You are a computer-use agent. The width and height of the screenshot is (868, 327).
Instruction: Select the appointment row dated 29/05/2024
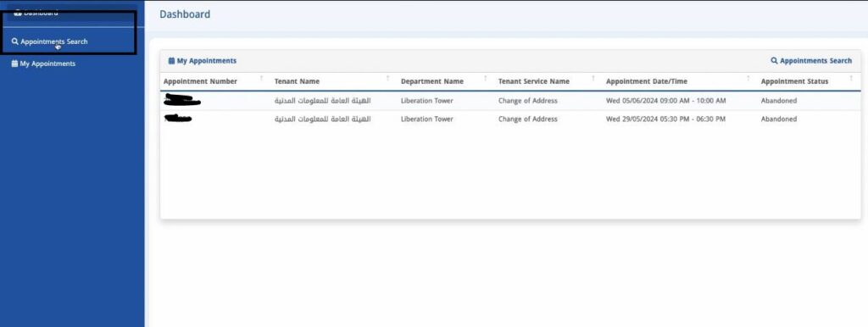click(510, 119)
